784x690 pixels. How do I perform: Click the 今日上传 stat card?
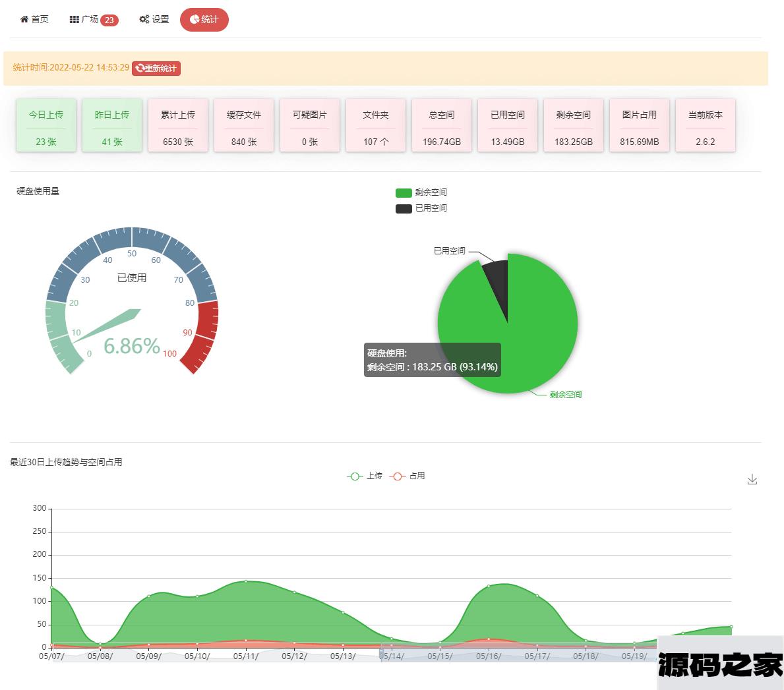tap(46, 125)
